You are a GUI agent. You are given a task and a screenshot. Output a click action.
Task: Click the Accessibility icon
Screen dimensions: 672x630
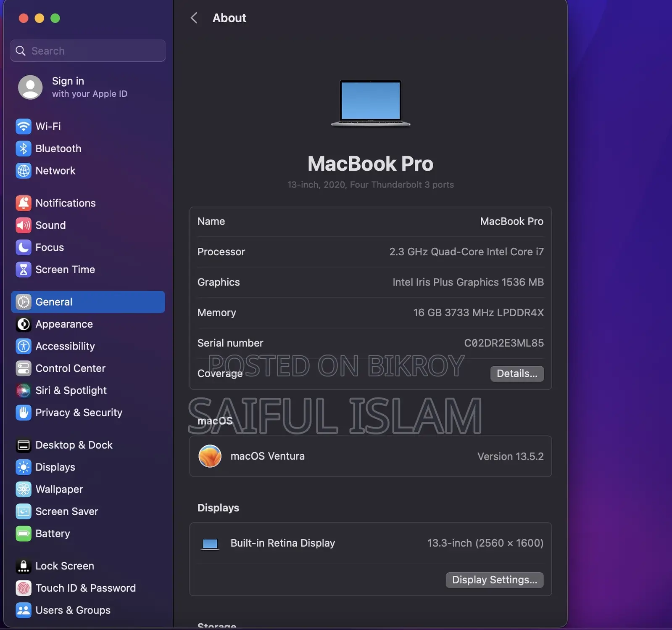click(24, 346)
